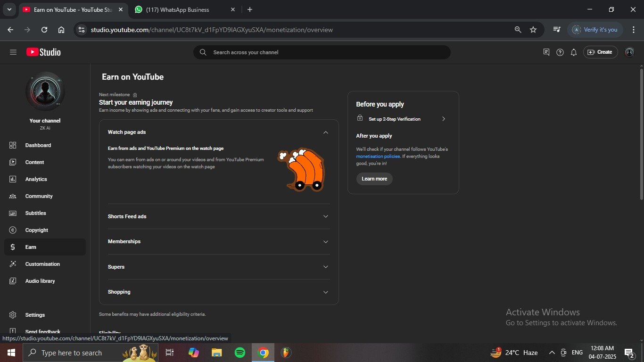The width and height of the screenshot is (644, 362).
Task: Click the Learn more button
Action: [x=374, y=179]
